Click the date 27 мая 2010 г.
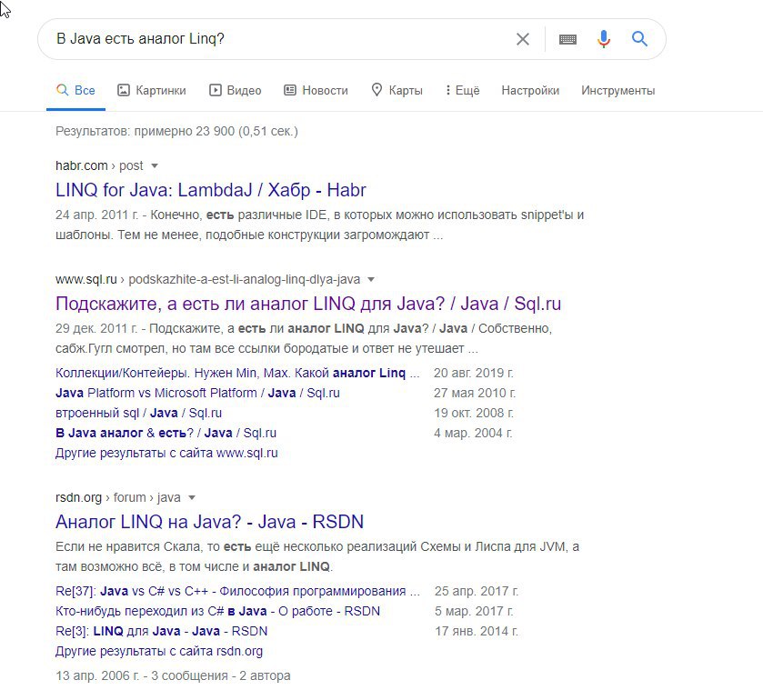Viewport: 763px width, 700px height. pos(475,393)
